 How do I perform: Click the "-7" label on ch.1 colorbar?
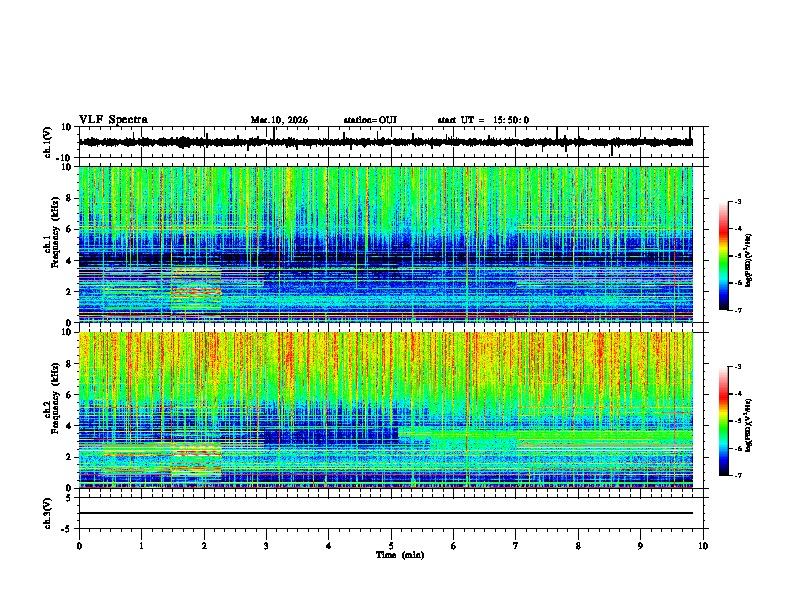(738, 311)
